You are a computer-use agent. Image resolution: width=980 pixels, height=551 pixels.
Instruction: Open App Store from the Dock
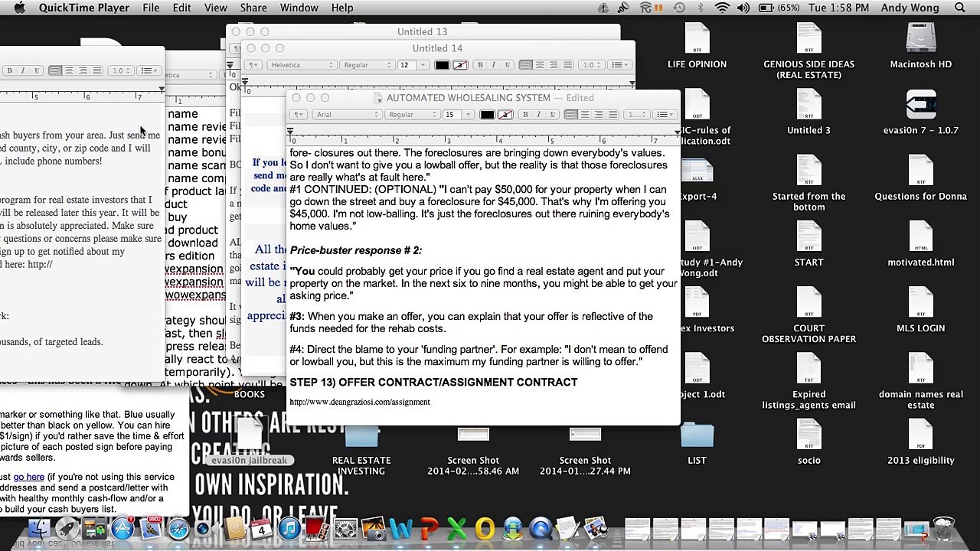click(x=122, y=529)
